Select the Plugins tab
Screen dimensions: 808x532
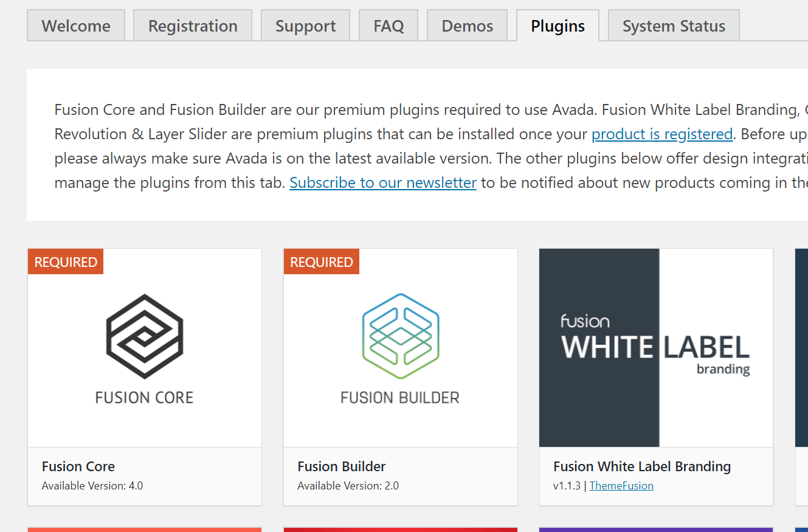[x=558, y=26]
